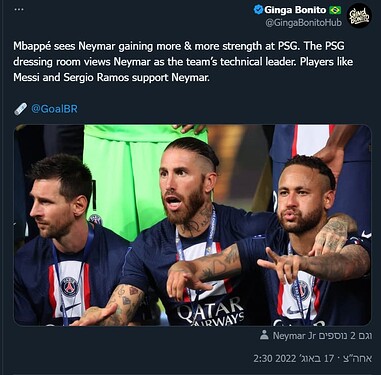Open the tagged Neymar Jr name

tap(294, 336)
